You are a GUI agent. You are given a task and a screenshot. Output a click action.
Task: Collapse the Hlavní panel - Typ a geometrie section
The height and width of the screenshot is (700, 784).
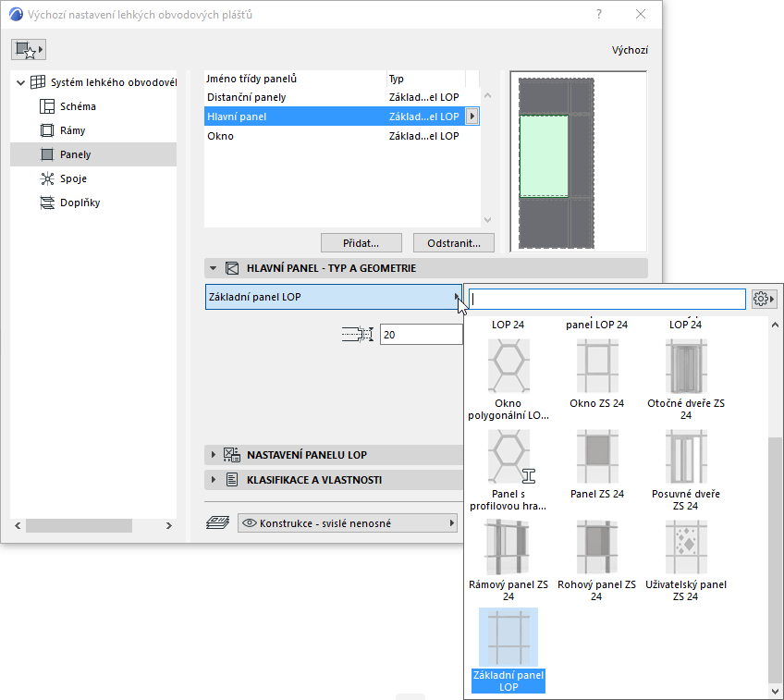[213, 268]
